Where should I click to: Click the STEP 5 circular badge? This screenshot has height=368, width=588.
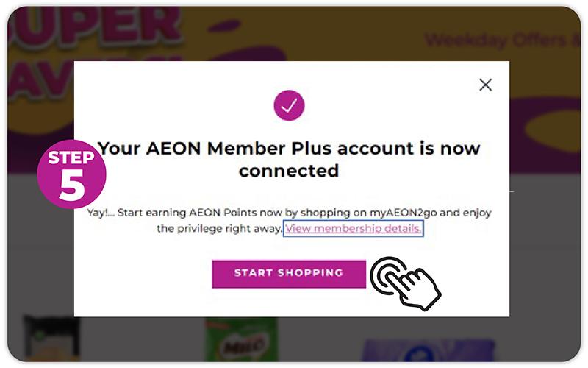click(72, 174)
